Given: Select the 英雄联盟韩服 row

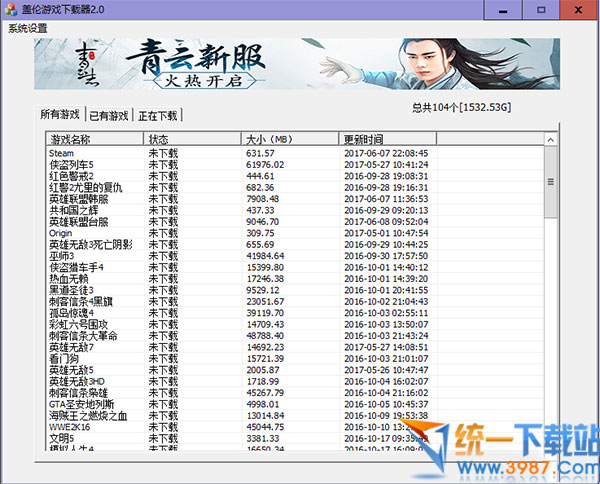Looking at the screenshot, I should (78, 198).
